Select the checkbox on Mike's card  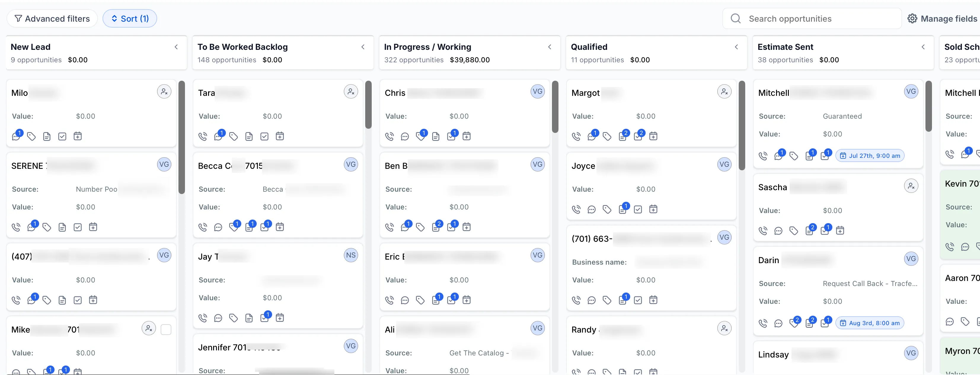point(166,329)
